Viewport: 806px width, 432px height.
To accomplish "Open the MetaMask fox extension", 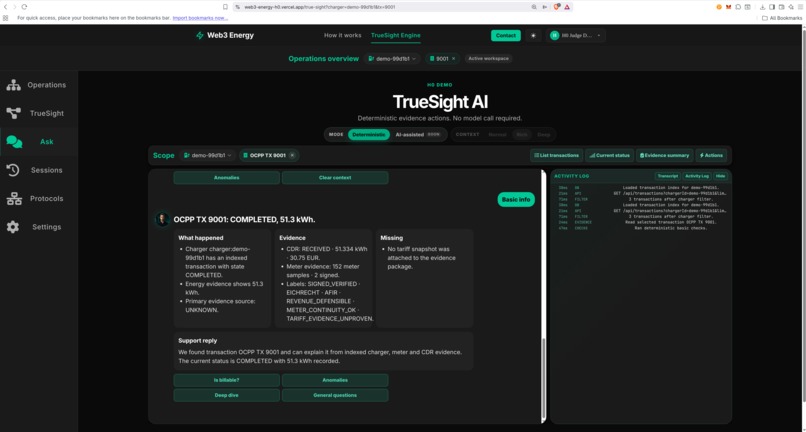I will click(728, 7).
